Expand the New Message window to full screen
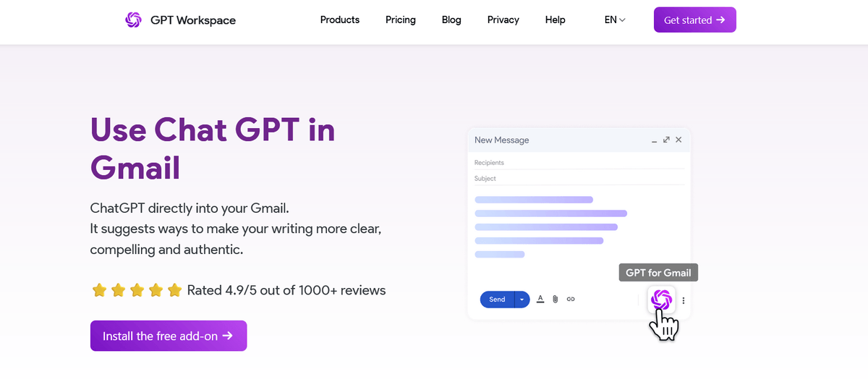The height and width of the screenshot is (390, 868). click(x=666, y=140)
